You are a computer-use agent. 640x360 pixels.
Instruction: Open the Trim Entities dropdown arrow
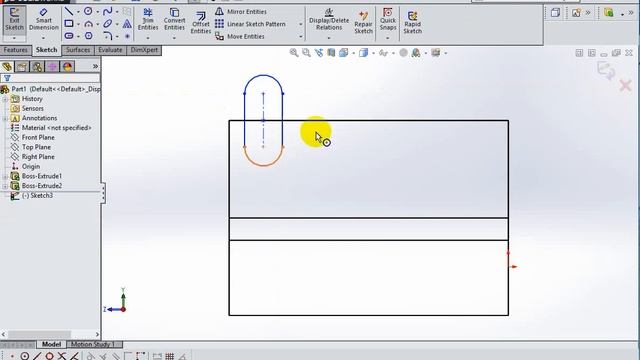pyautogui.click(x=148, y=38)
